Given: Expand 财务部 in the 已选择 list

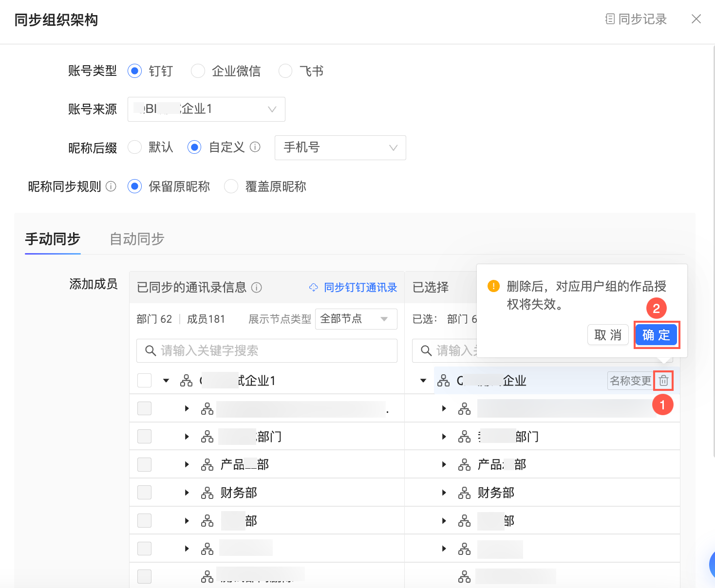Looking at the screenshot, I should click(444, 493).
